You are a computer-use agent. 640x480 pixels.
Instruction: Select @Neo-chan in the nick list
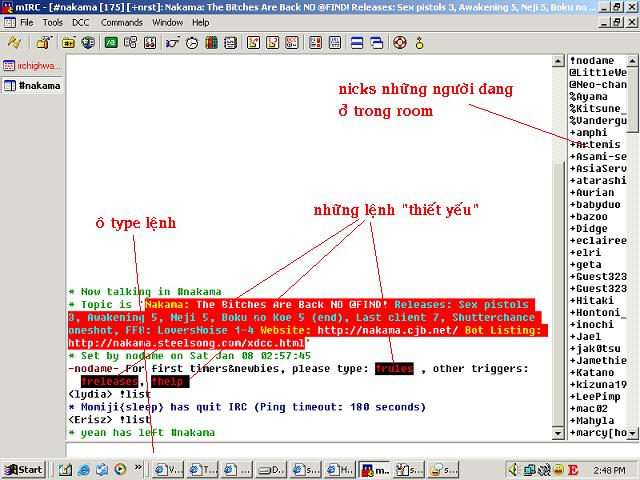click(598, 85)
